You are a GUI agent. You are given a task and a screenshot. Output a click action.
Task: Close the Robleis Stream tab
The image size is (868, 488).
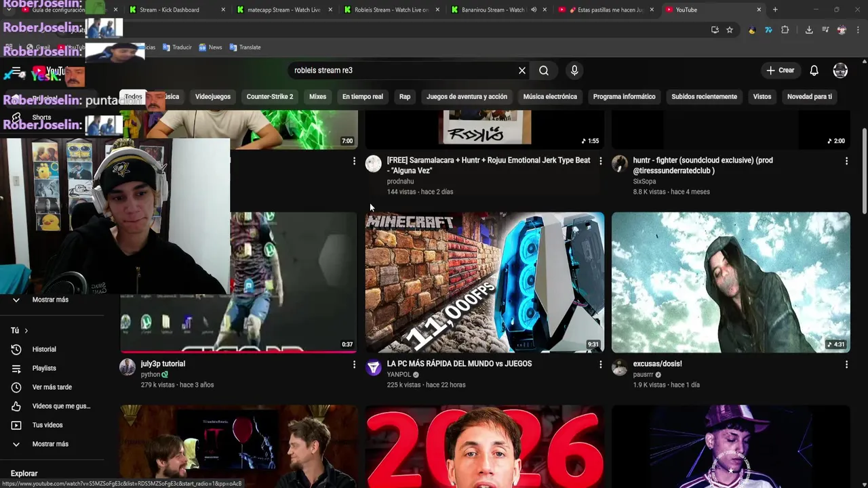(437, 9)
